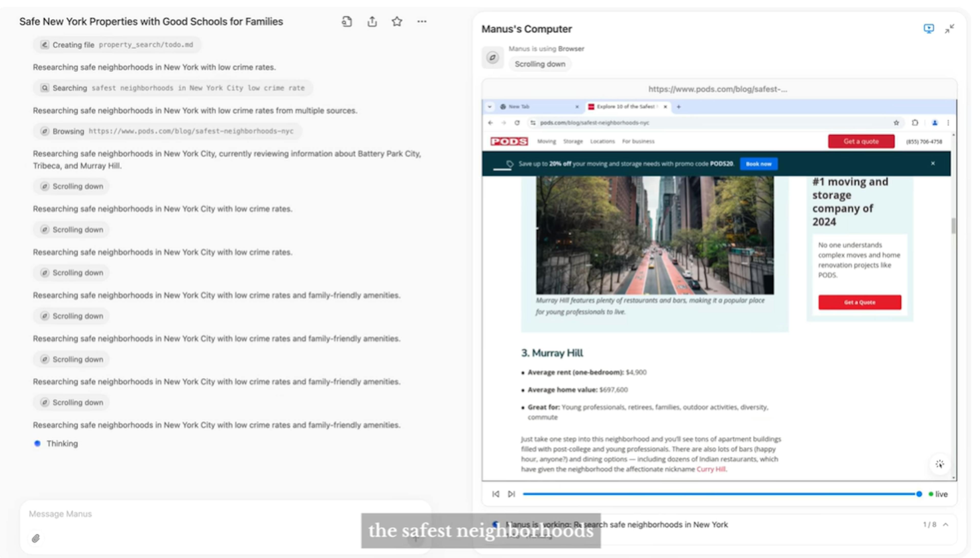Click the save/export icon in toolbar
980x558 pixels.
point(373,21)
